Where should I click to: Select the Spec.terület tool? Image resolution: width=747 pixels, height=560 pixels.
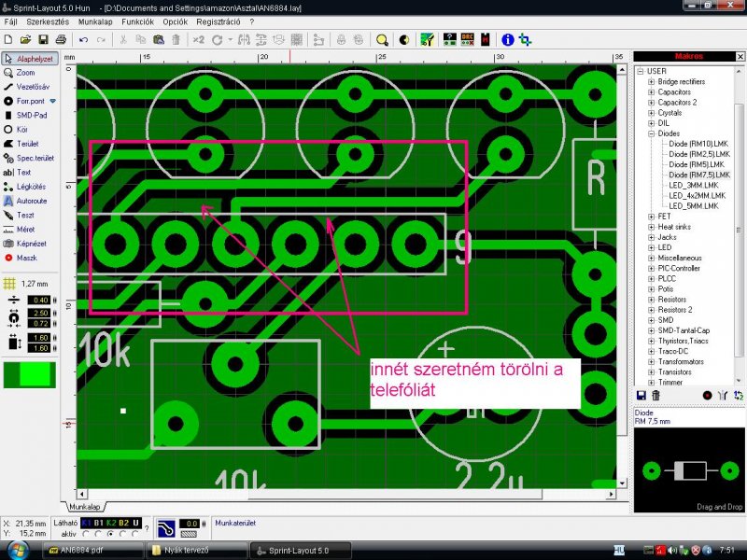(x=29, y=158)
